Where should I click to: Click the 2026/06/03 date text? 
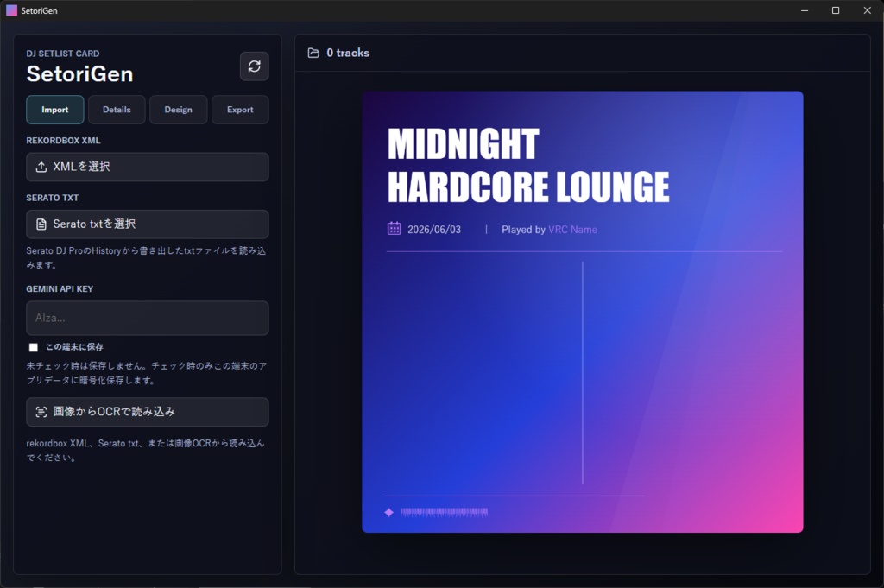tap(434, 230)
